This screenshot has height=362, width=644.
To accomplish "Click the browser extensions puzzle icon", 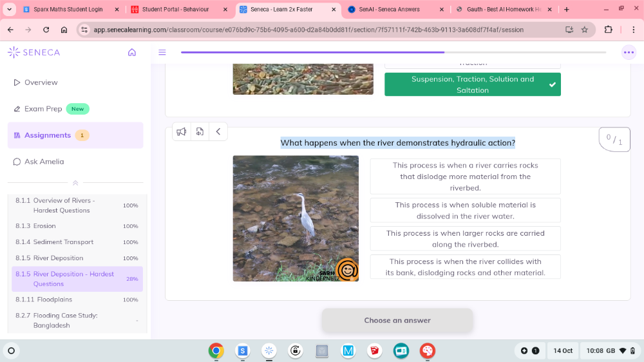I will tap(608, 30).
